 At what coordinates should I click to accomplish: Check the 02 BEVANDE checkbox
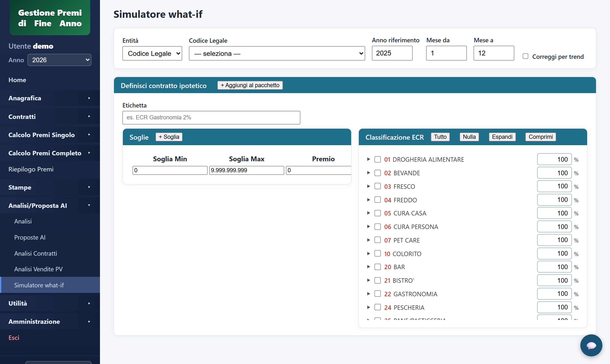click(x=377, y=173)
